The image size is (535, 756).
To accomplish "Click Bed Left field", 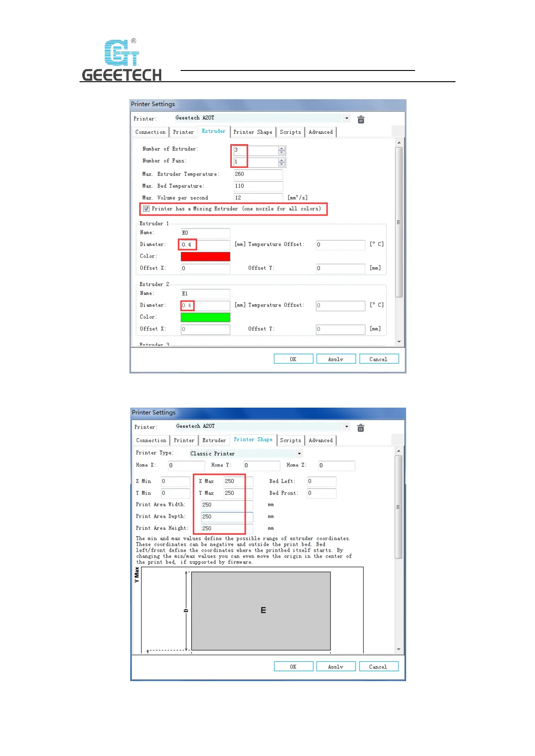I will tap(322, 481).
